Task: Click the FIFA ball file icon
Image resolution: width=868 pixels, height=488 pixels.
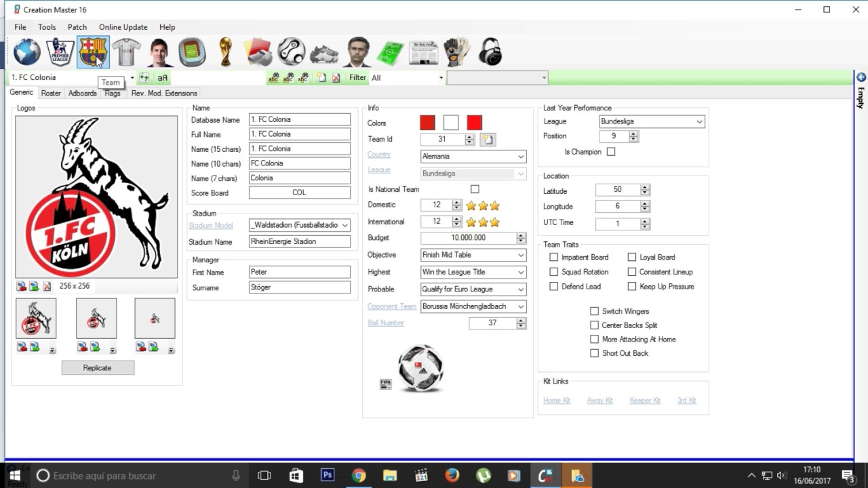Action: [x=386, y=384]
